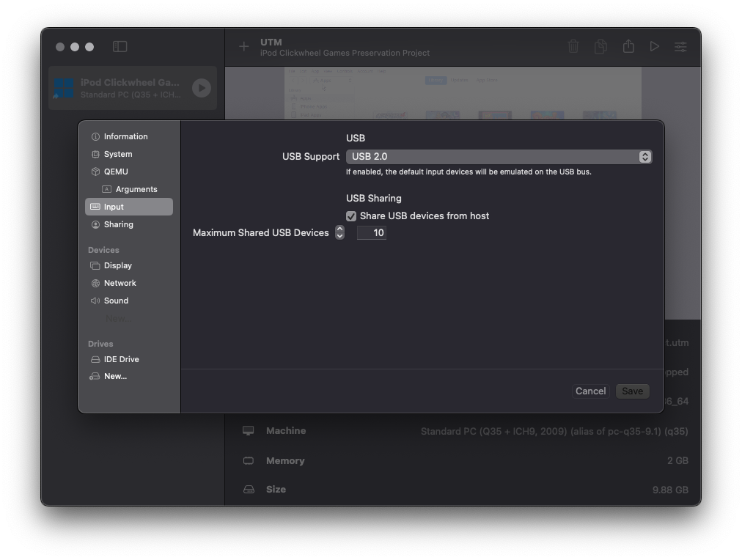Open the Information settings section

coord(129,136)
